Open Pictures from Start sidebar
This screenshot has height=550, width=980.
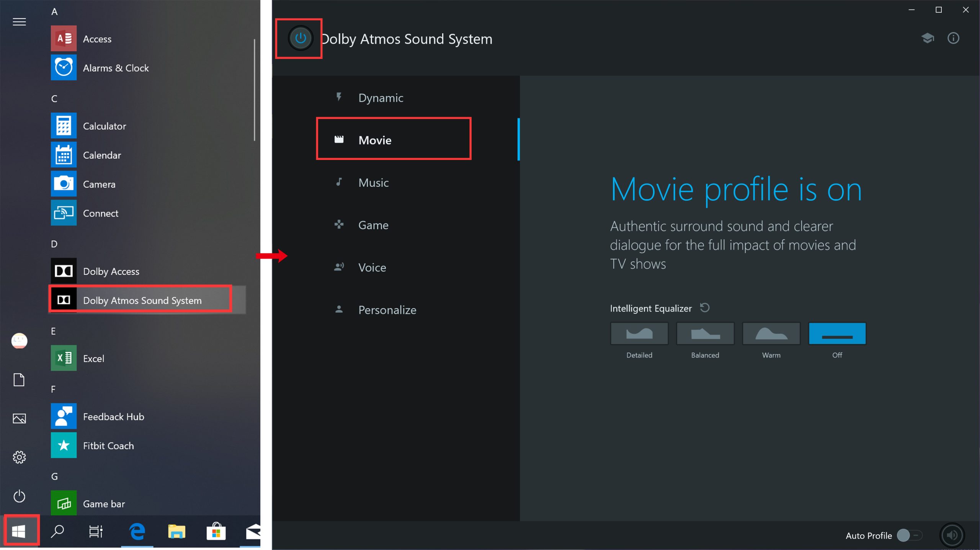(x=19, y=418)
